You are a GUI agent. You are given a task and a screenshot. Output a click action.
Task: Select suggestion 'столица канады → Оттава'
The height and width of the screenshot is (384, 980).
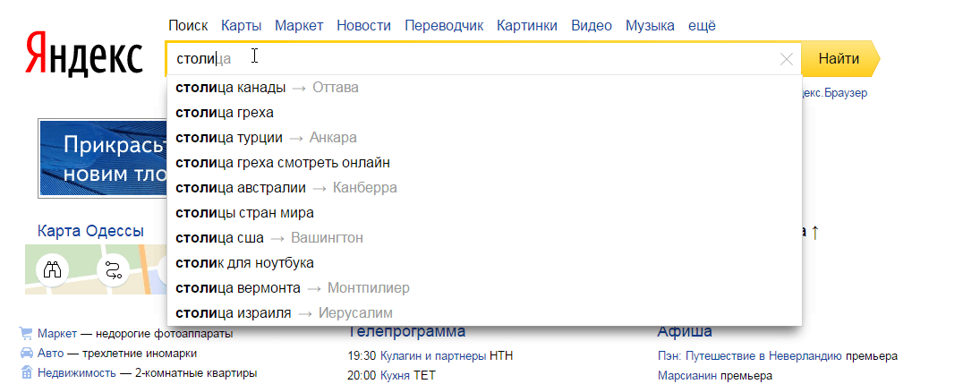coord(267,88)
